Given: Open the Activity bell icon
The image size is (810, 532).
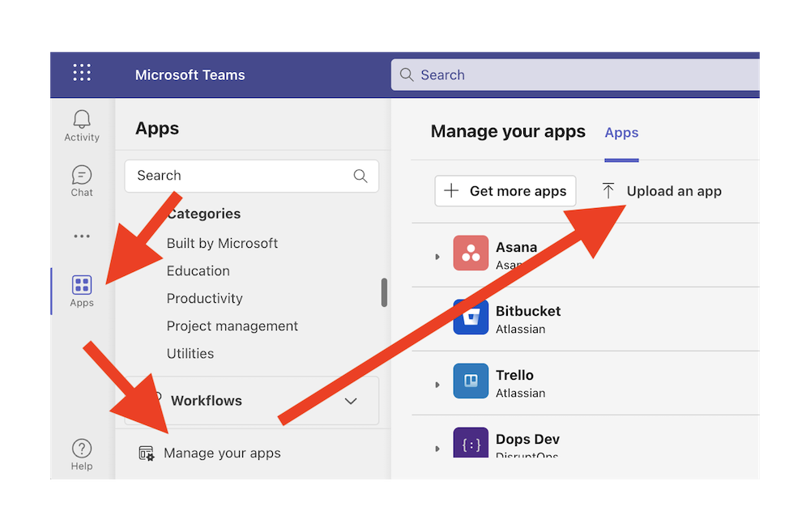Looking at the screenshot, I should 81,119.
